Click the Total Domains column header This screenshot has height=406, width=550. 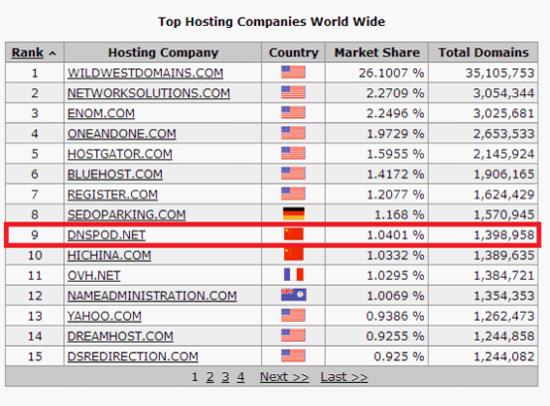484,53
